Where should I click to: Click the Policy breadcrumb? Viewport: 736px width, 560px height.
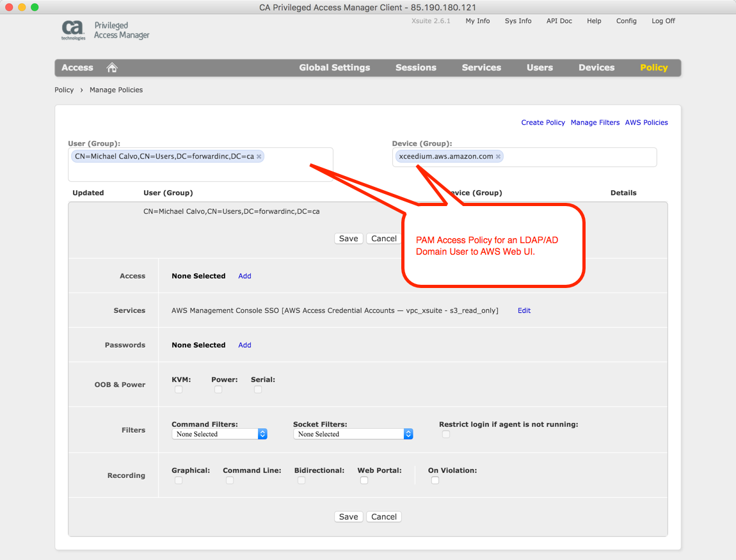[64, 90]
